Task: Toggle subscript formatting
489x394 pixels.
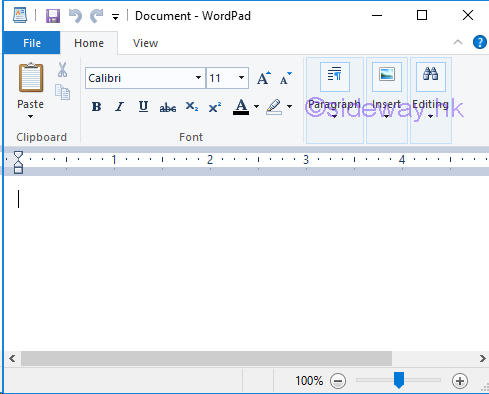Action: 192,107
